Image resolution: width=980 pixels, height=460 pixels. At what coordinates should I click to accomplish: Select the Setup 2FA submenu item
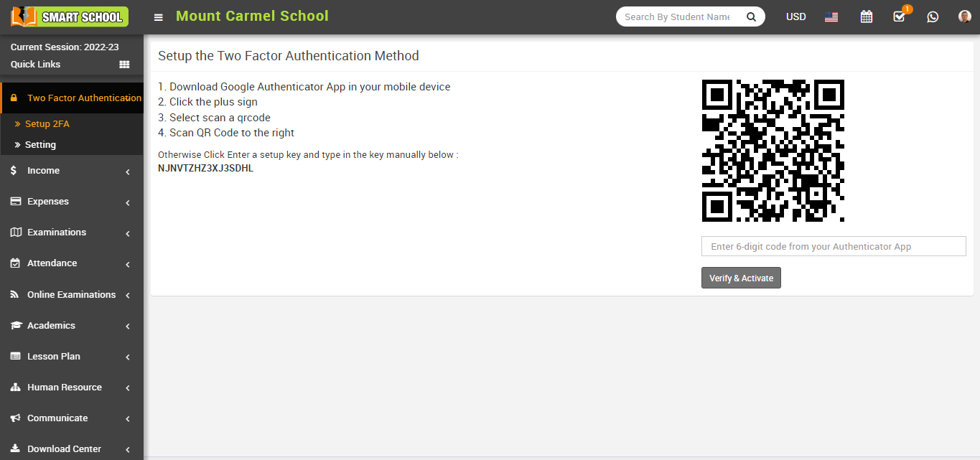[x=47, y=124]
